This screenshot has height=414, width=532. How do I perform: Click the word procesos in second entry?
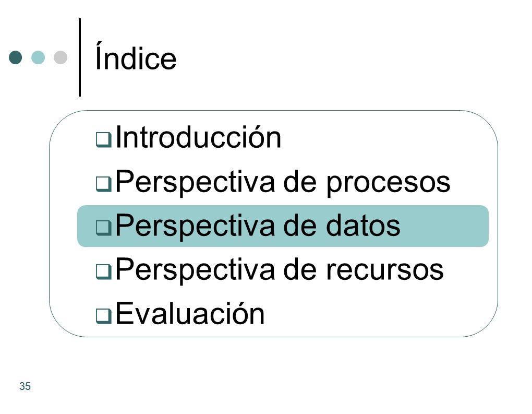coord(388,183)
